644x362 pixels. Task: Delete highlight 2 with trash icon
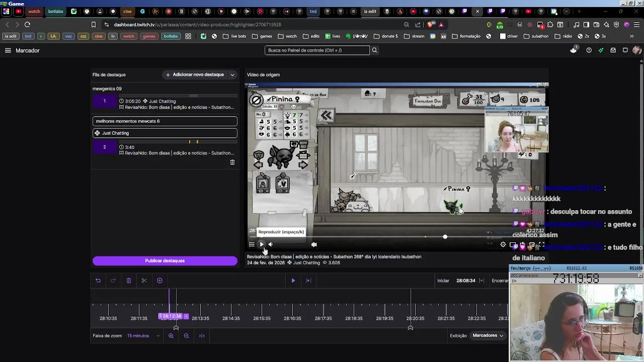[232, 162]
